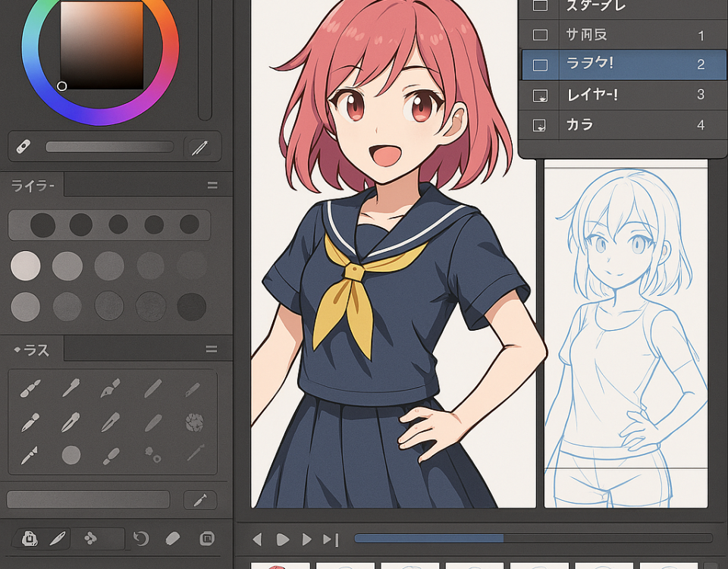The width and height of the screenshot is (728, 569).
Task: Click the undo arrow icon
Action: [140, 539]
